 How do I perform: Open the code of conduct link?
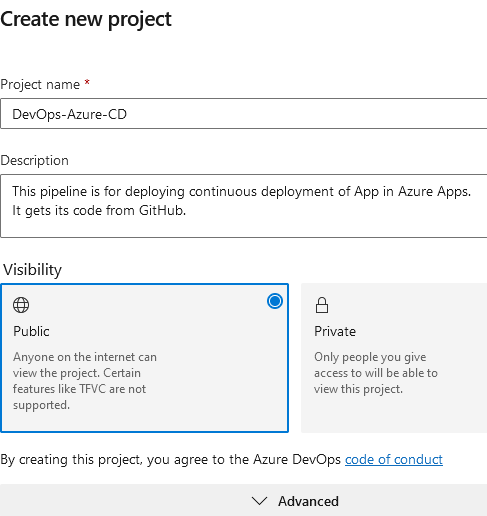[394, 459]
